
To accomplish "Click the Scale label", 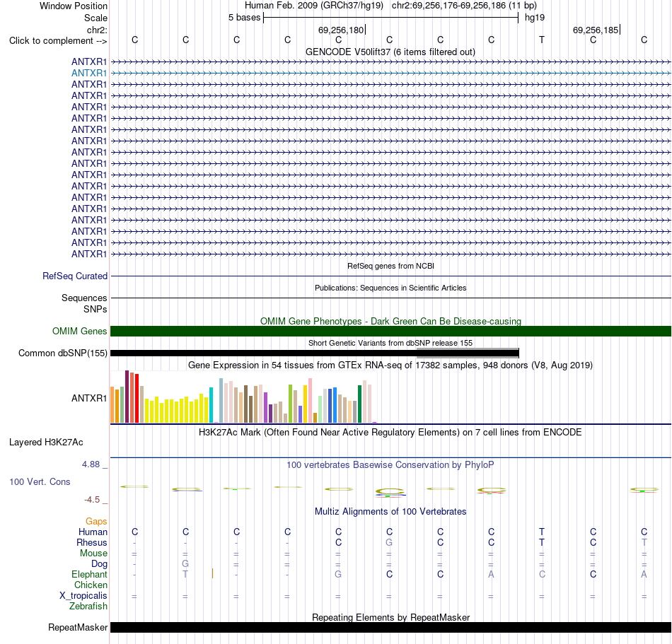I will (95, 18).
